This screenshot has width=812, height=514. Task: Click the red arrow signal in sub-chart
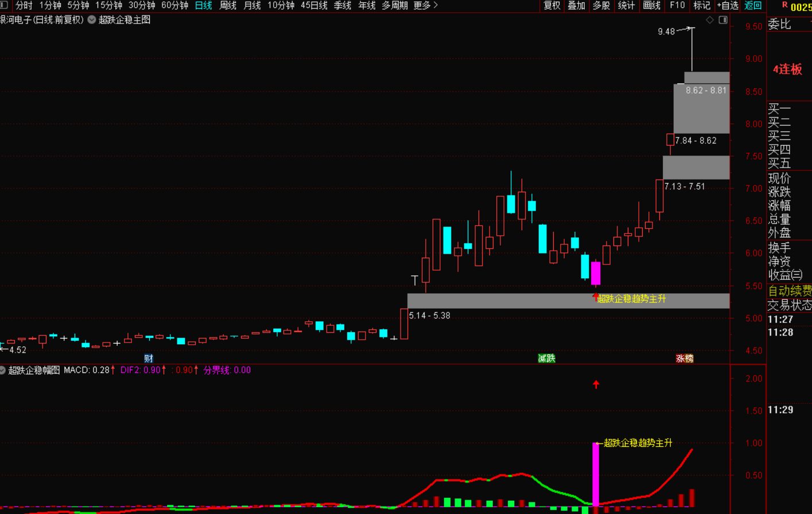pos(596,384)
